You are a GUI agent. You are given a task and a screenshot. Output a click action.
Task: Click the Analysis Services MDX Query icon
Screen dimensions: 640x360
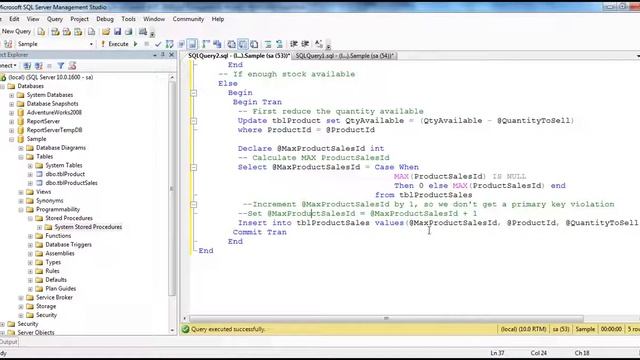[x=55, y=31]
